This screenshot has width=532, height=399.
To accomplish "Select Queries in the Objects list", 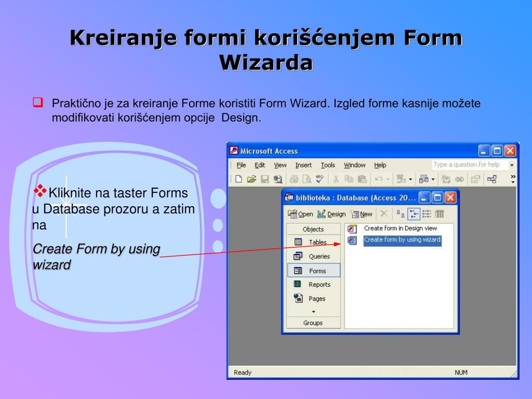I will pyautogui.click(x=313, y=256).
